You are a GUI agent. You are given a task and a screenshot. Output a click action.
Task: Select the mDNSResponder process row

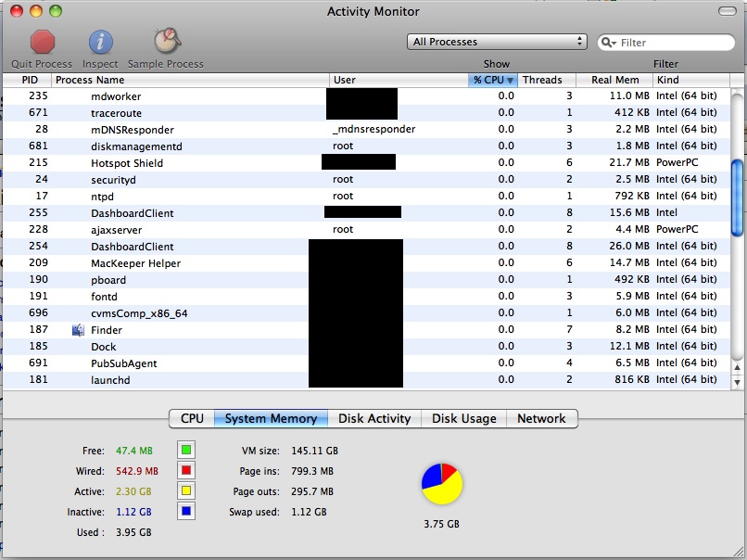[x=366, y=130]
